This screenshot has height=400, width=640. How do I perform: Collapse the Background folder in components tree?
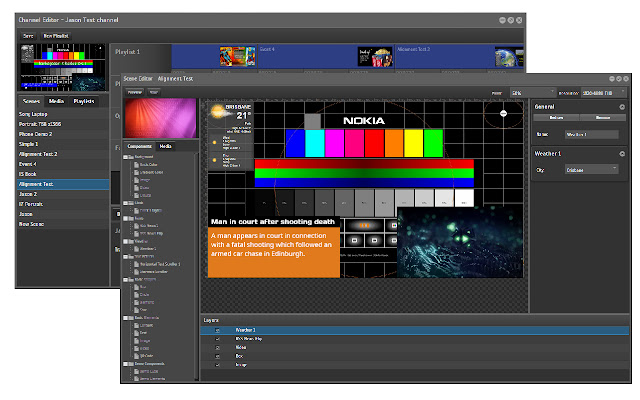pos(126,157)
